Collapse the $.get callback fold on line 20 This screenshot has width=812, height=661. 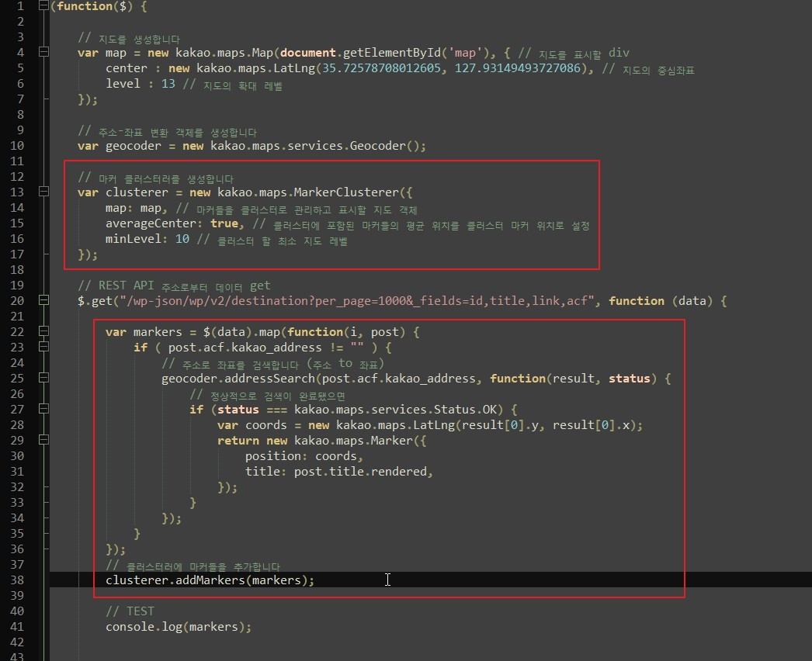pos(44,300)
